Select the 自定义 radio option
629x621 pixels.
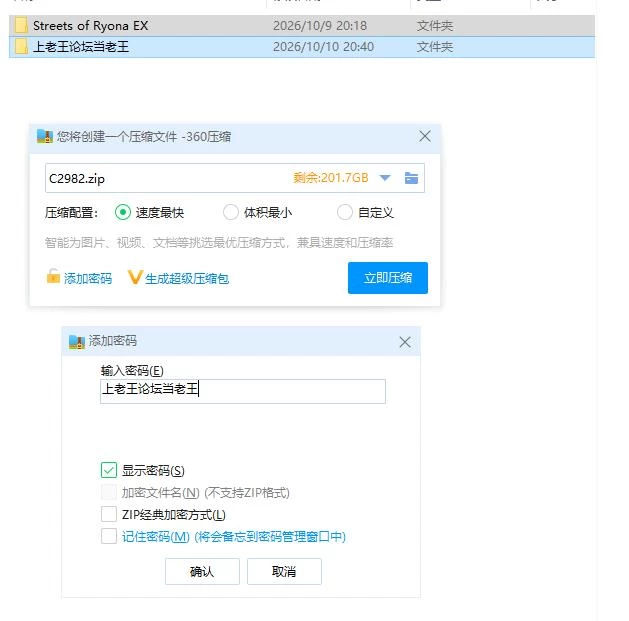[345, 212]
